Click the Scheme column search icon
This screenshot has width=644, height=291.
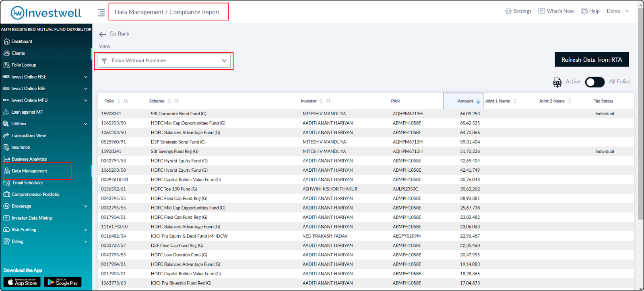(x=177, y=101)
